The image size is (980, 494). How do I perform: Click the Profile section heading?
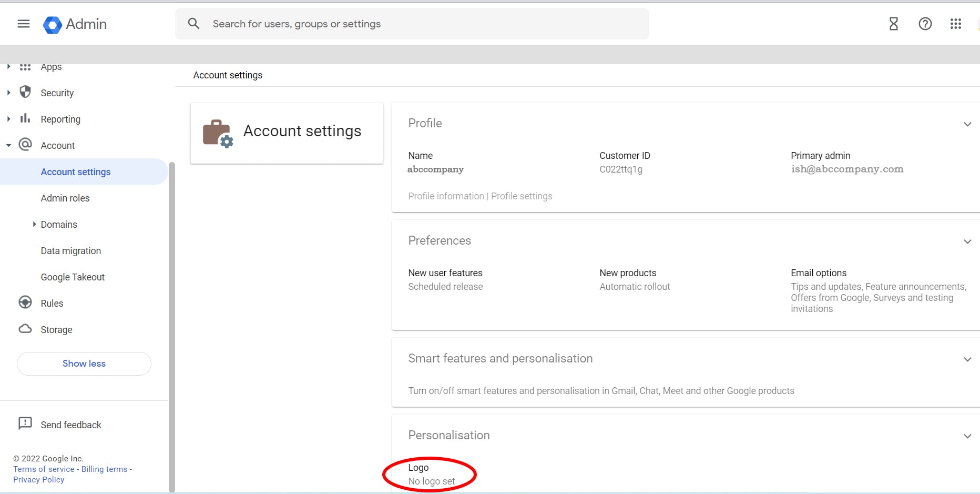[x=425, y=123]
